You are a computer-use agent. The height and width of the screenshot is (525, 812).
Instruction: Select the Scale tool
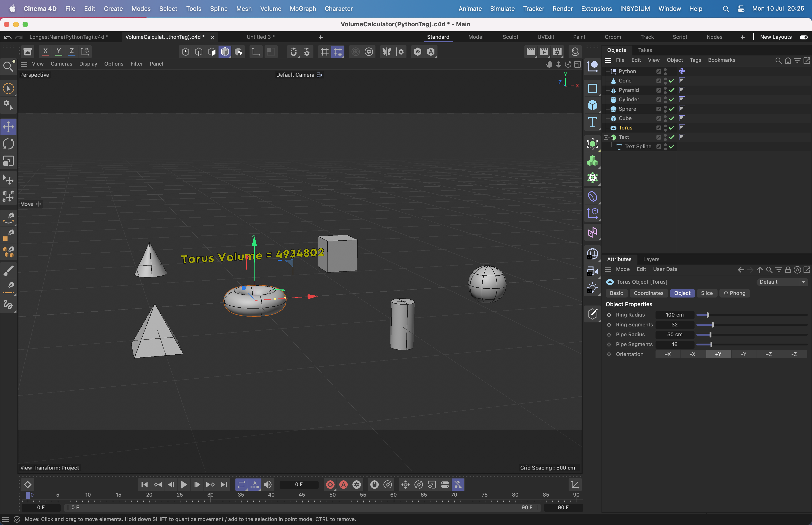(x=8, y=161)
